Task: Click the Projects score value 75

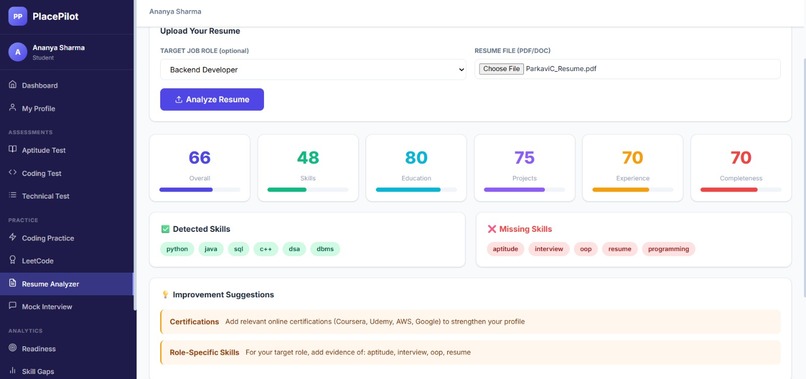Action: 524,157
